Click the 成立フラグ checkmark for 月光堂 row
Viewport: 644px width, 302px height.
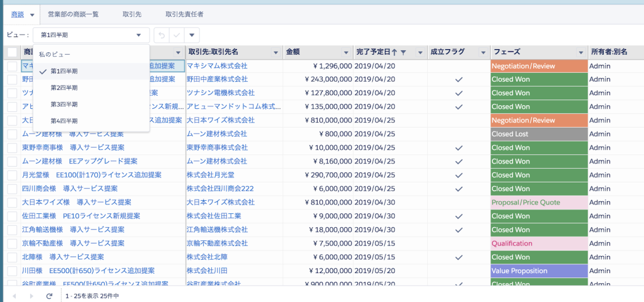point(458,175)
